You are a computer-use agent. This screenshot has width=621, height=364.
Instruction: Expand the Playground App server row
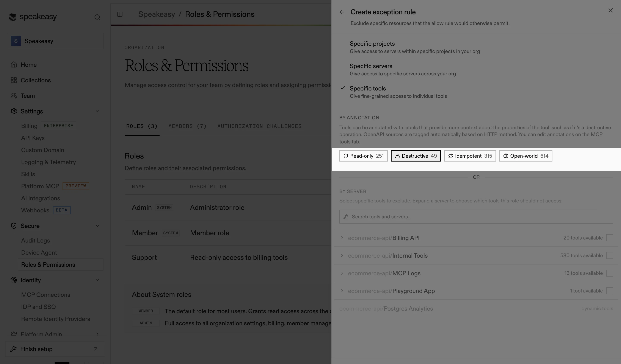(x=342, y=291)
